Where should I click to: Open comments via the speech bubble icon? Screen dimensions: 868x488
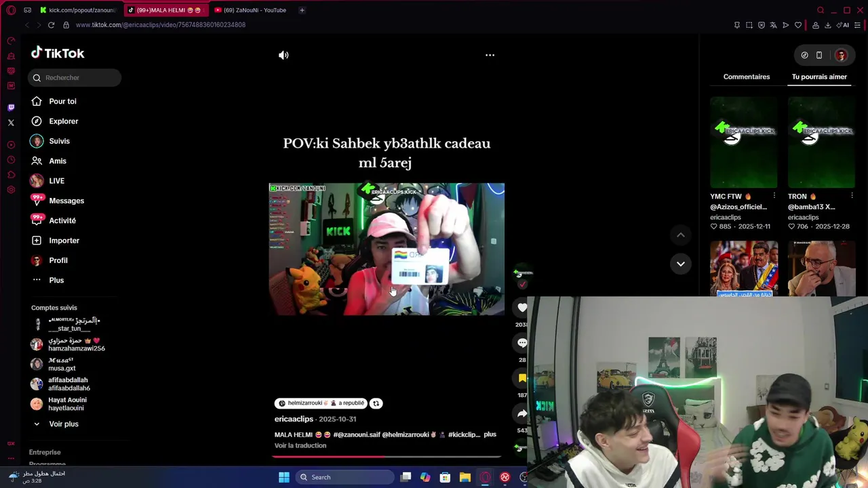(522, 343)
